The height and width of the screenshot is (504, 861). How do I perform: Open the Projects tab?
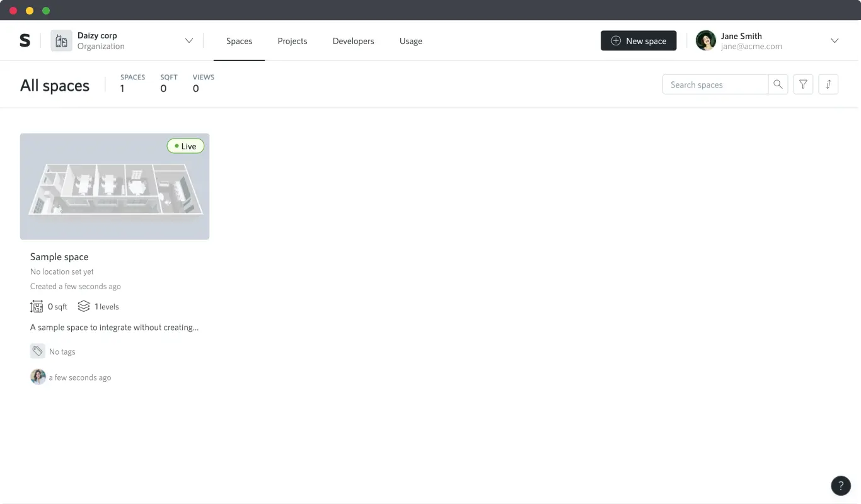292,41
